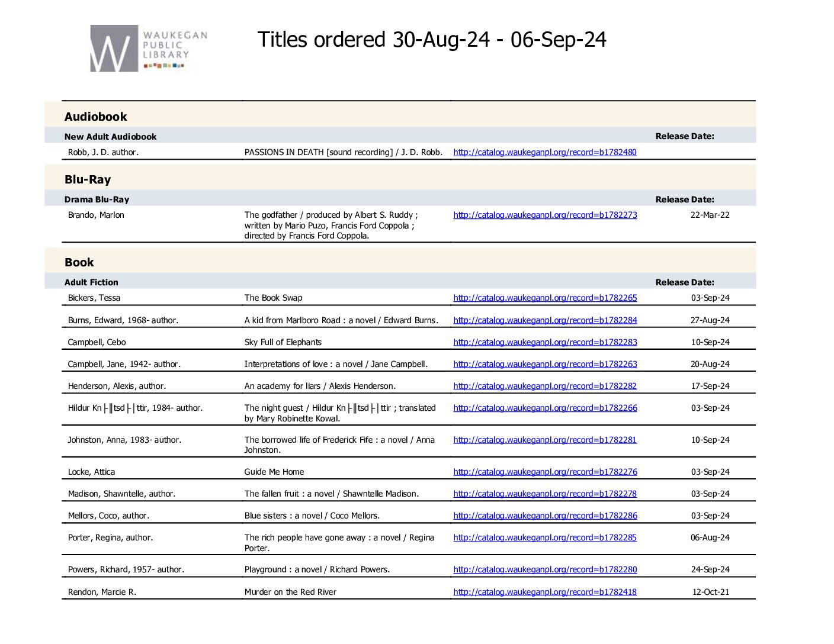Viewport: 834px width, 644px height.
Task: Select author 'Henderson, Alexis, author.'
Action: click(x=117, y=386)
